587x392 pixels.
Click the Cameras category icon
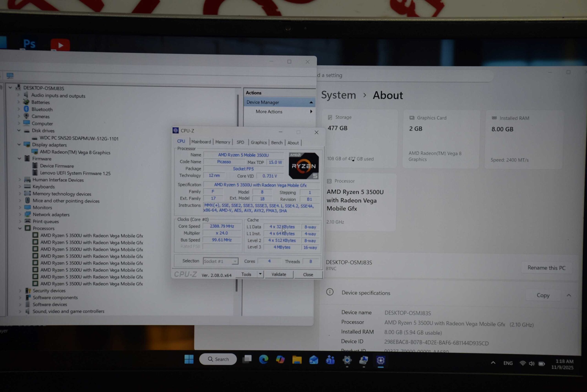click(x=26, y=116)
